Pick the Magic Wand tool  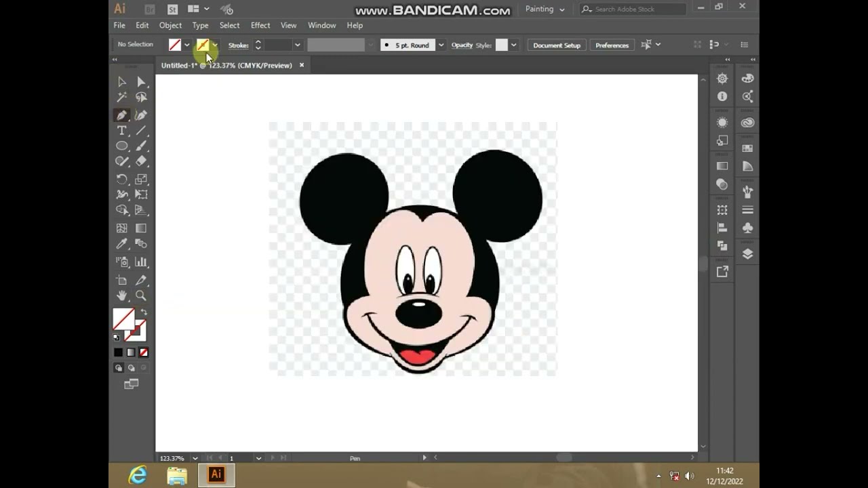click(x=121, y=98)
